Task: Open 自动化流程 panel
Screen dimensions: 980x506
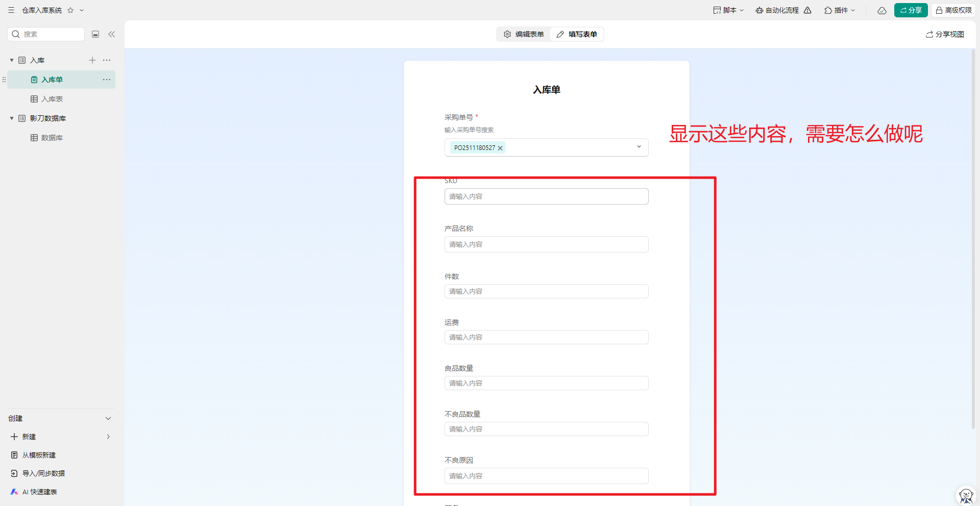Action: pyautogui.click(x=777, y=10)
